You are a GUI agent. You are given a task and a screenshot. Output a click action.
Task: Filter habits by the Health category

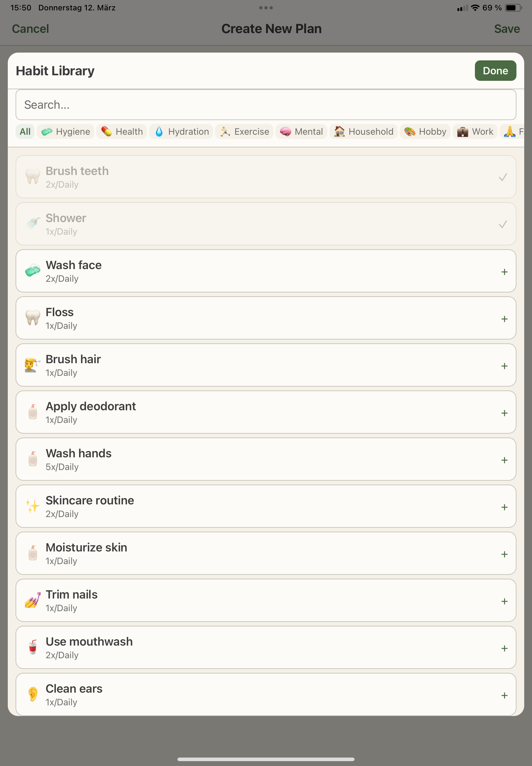pos(122,131)
